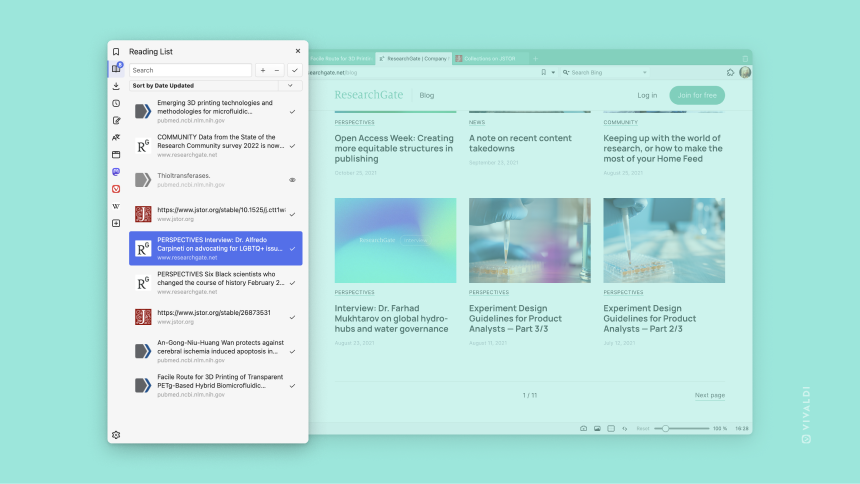Open Open Access Week article title
Viewport: 860px width, 484px height.
pyautogui.click(x=394, y=149)
